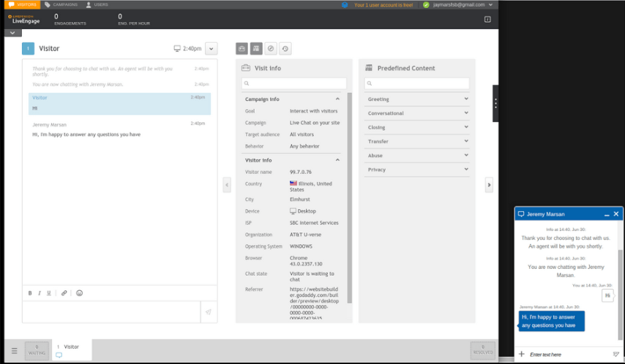
Task: Expand the Abuse category
Action: [416, 155]
